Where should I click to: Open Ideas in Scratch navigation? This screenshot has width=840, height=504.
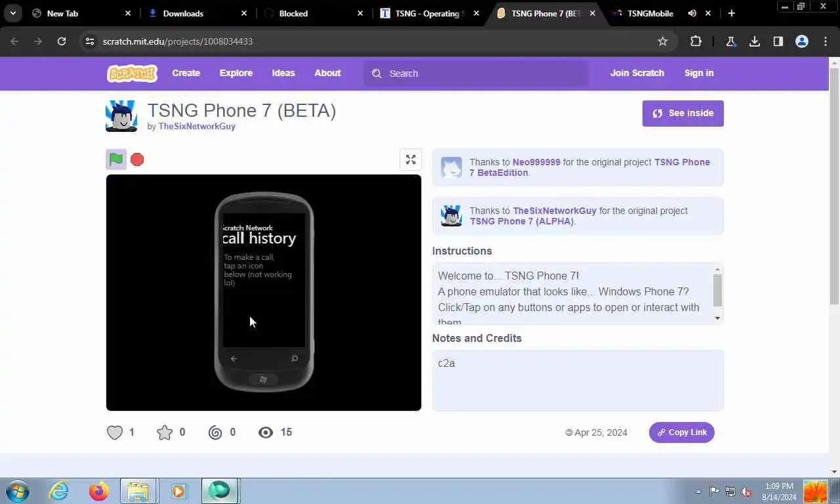coord(283,73)
